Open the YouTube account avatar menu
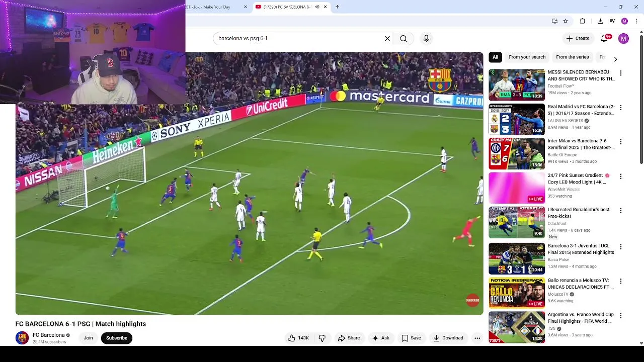Screen dimensions: 644x362 pyautogui.click(x=623, y=38)
